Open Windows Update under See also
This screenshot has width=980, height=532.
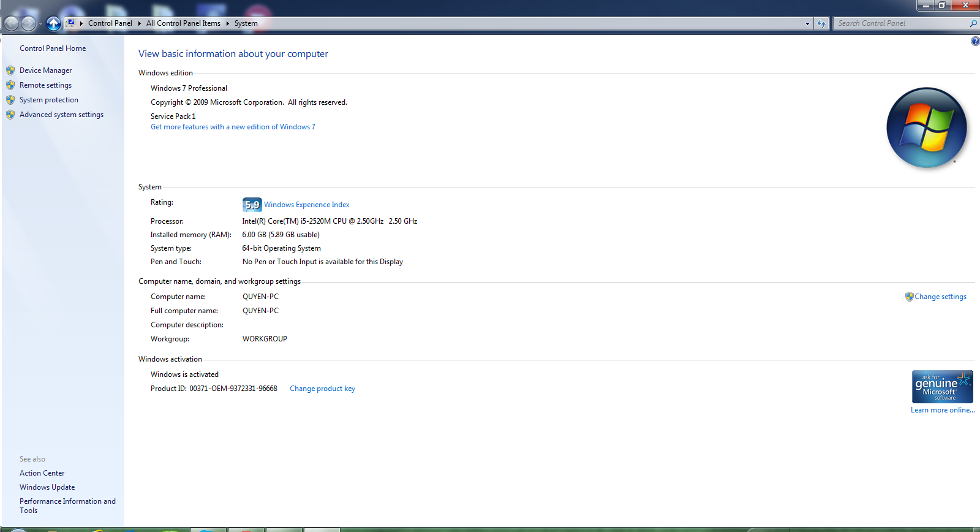[47, 487]
